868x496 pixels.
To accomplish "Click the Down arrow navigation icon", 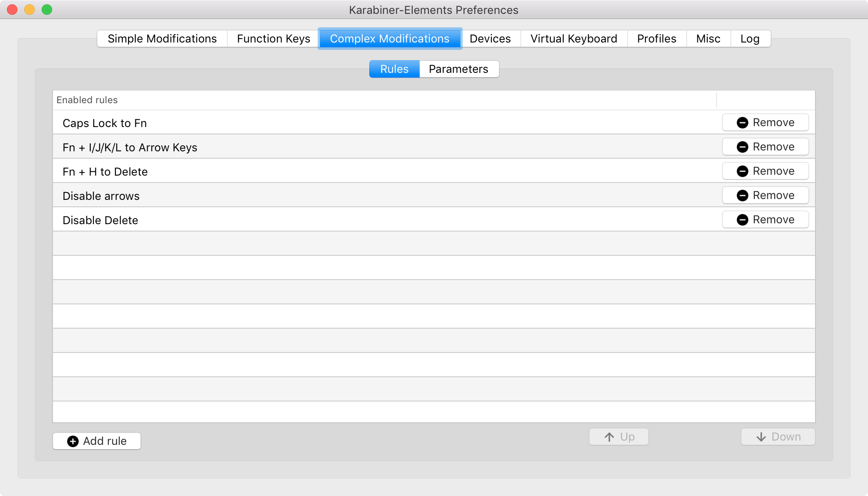I will [761, 437].
